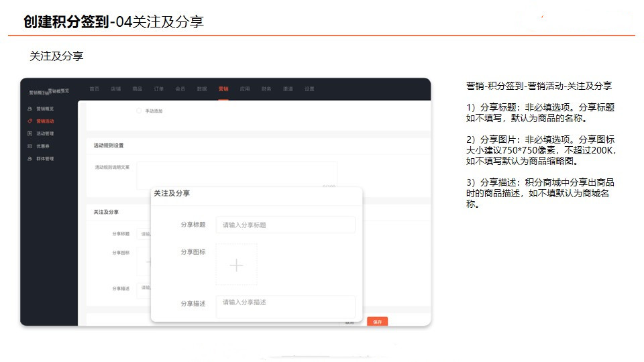Click the 群体管理 person icon in sidebar

coord(30,158)
